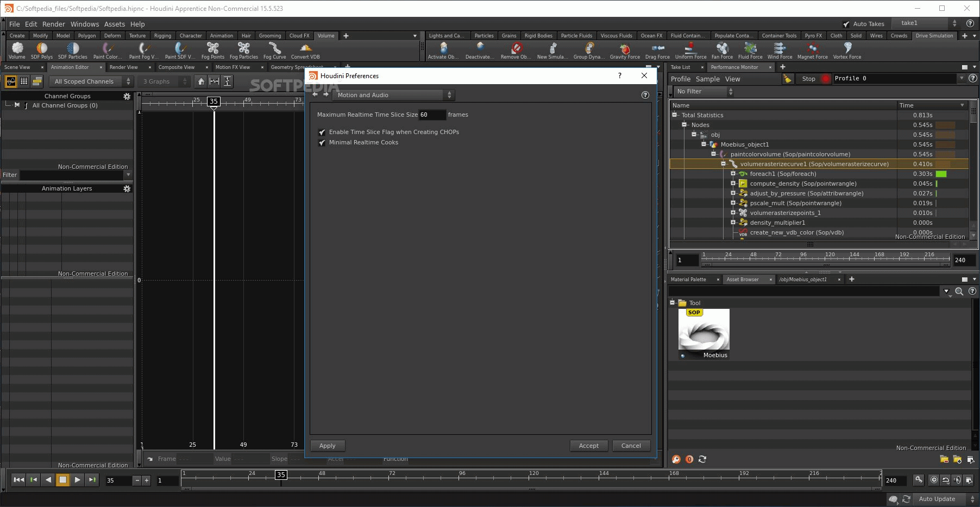The height and width of the screenshot is (507, 980).
Task: Click the Apply button in Preferences
Action: pos(327,446)
